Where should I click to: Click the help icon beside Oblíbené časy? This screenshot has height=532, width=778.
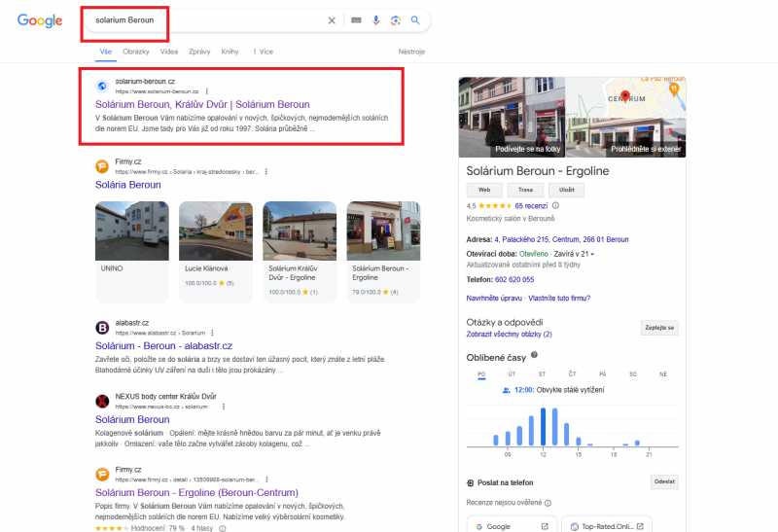point(534,355)
